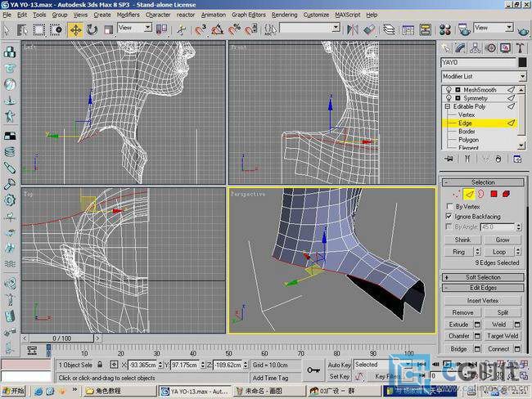Uncheck the Ignore Backfacing checkbox

pos(449,217)
